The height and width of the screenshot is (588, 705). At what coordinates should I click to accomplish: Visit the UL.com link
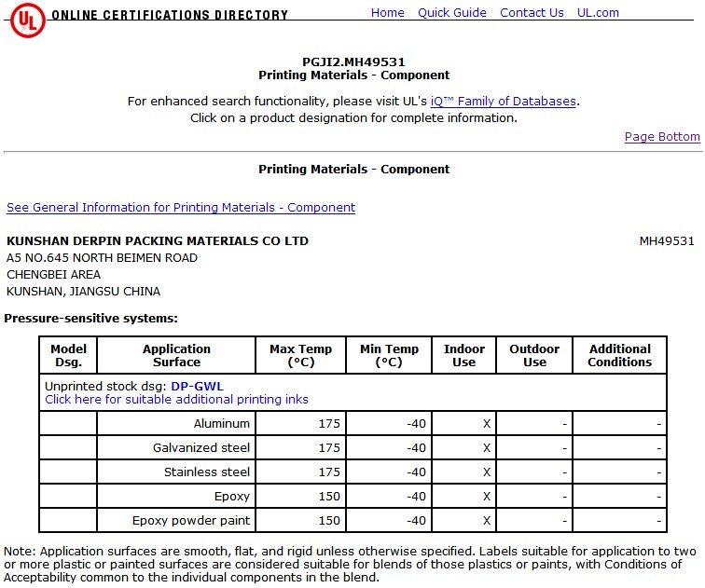click(598, 12)
